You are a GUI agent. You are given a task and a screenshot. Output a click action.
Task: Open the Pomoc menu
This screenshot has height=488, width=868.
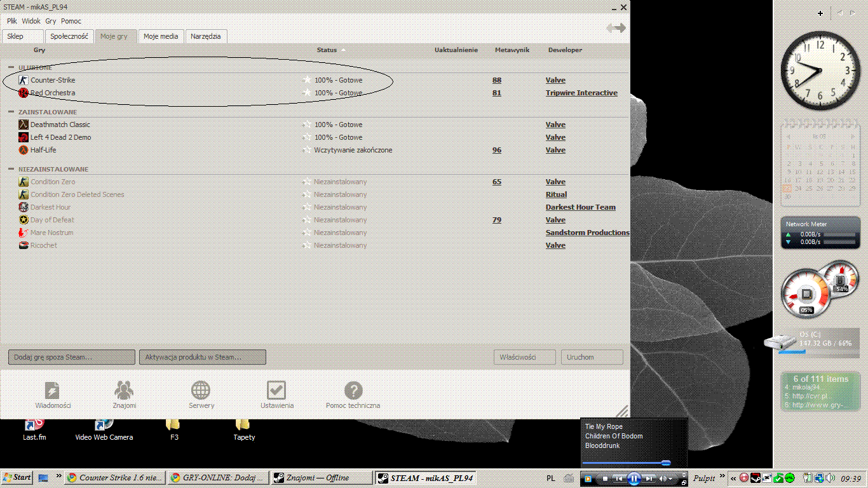point(71,21)
